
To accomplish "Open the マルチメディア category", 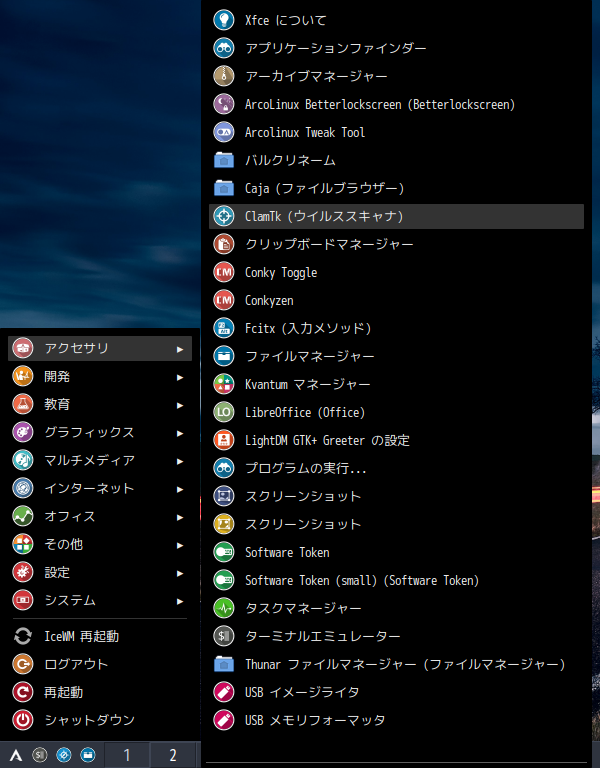I will coord(100,460).
